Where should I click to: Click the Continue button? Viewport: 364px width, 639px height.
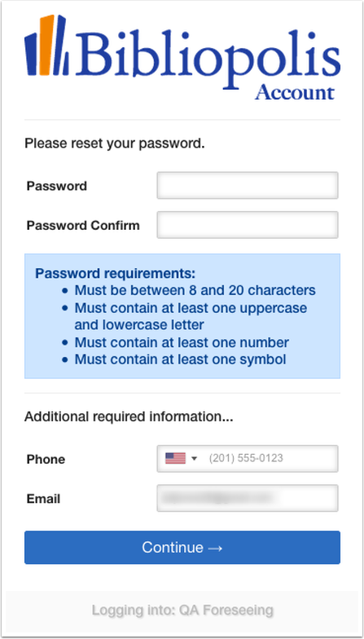click(x=182, y=548)
